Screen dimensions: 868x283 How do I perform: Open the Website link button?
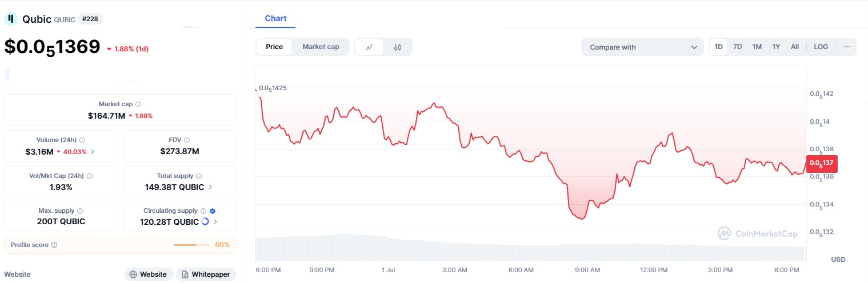pyautogui.click(x=148, y=274)
